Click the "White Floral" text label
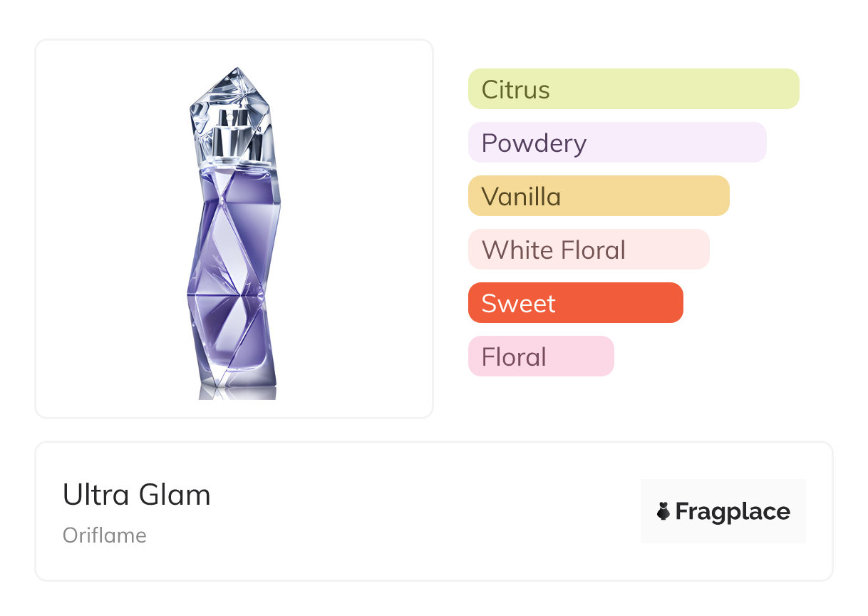The height and width of the screenshot is (616, 868). click(554, 250)
